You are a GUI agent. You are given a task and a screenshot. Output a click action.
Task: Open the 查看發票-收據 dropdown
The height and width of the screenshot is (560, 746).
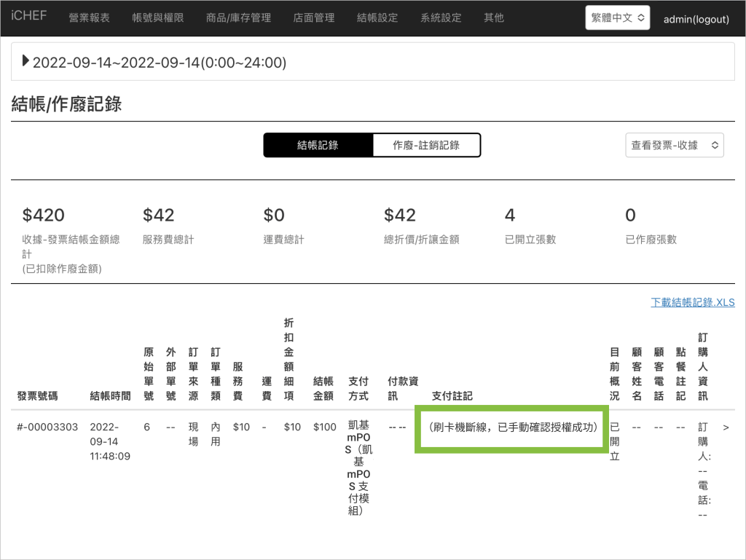674,145
